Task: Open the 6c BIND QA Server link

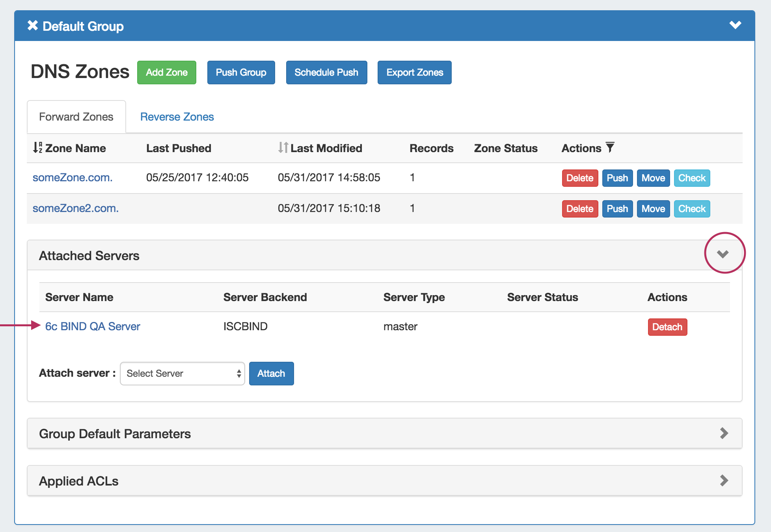Action: click(93, 326)
